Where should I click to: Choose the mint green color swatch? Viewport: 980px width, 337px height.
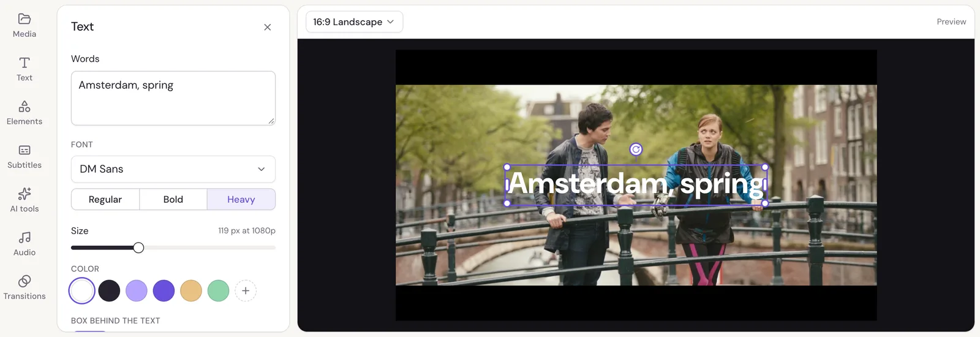point(218,290)
